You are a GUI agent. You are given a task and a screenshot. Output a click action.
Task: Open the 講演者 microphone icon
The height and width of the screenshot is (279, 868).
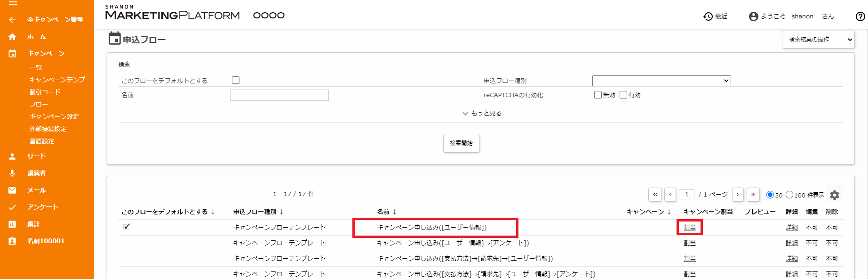pos(12,173)
